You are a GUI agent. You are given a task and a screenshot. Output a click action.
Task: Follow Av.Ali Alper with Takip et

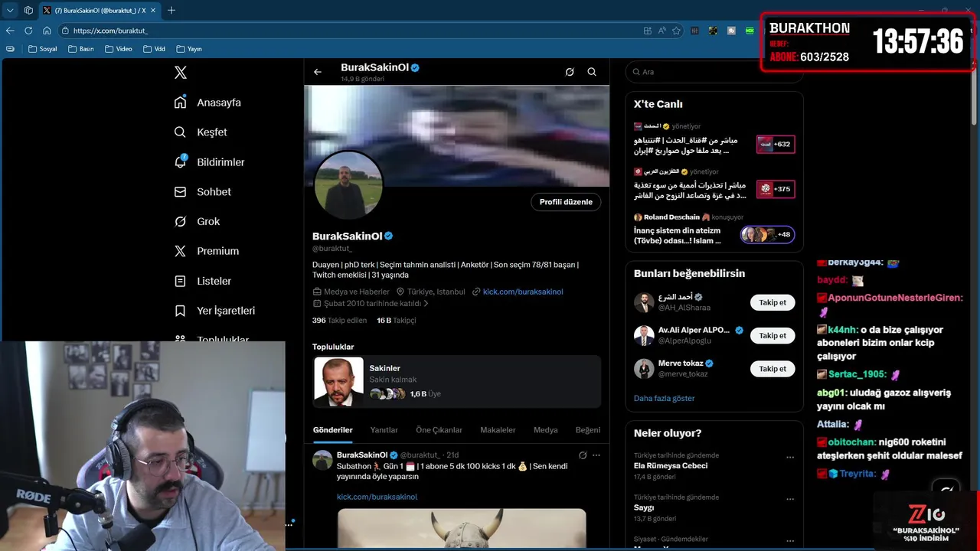(x=773, y=335)
